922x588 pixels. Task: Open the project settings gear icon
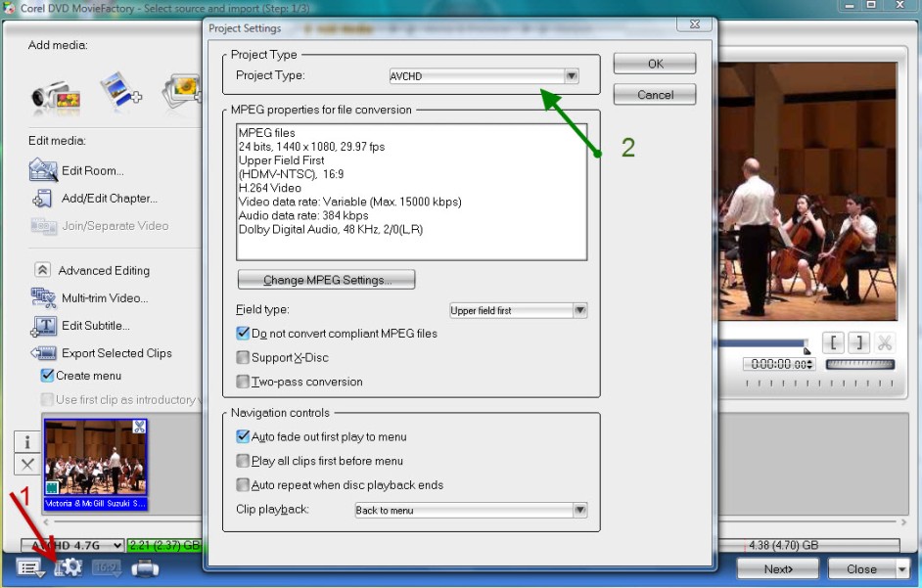(x=69, y=567)
